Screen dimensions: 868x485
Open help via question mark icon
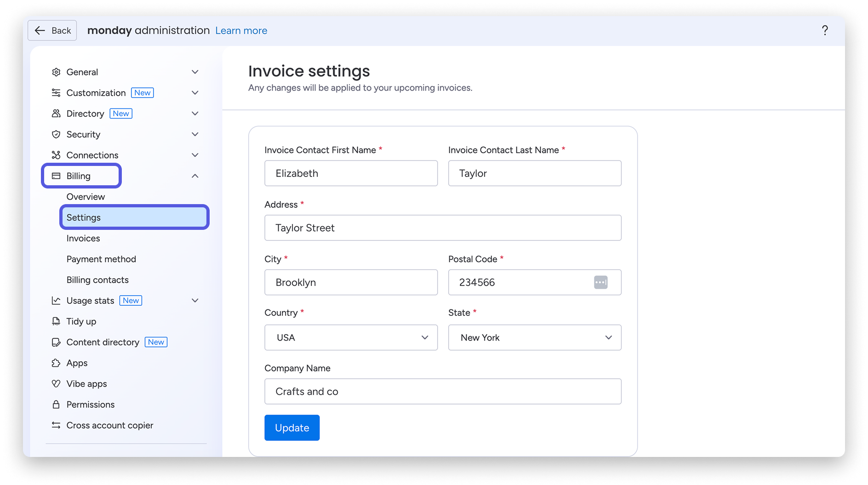click(825, 30)
